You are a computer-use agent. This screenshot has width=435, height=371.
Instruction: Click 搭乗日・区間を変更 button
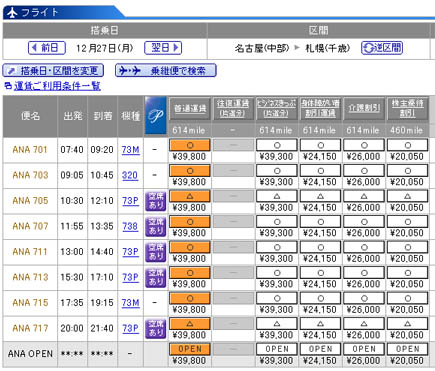53,71
